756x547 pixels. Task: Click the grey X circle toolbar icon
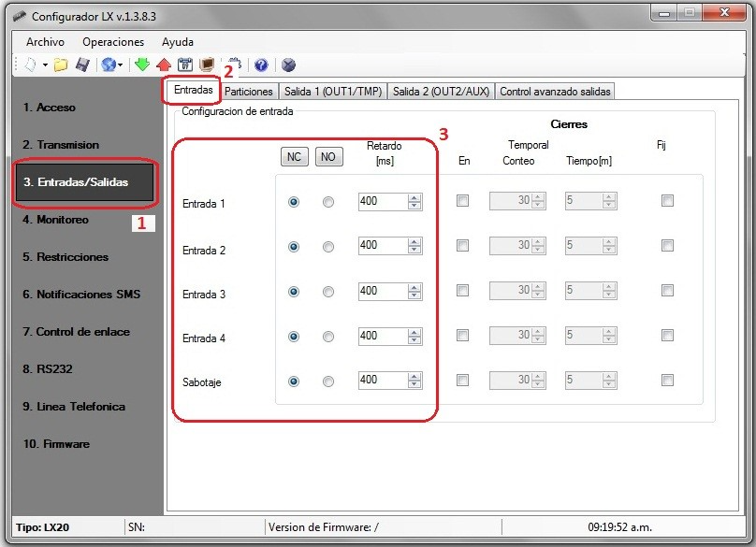pyautogui.click(x=288, y=65)
